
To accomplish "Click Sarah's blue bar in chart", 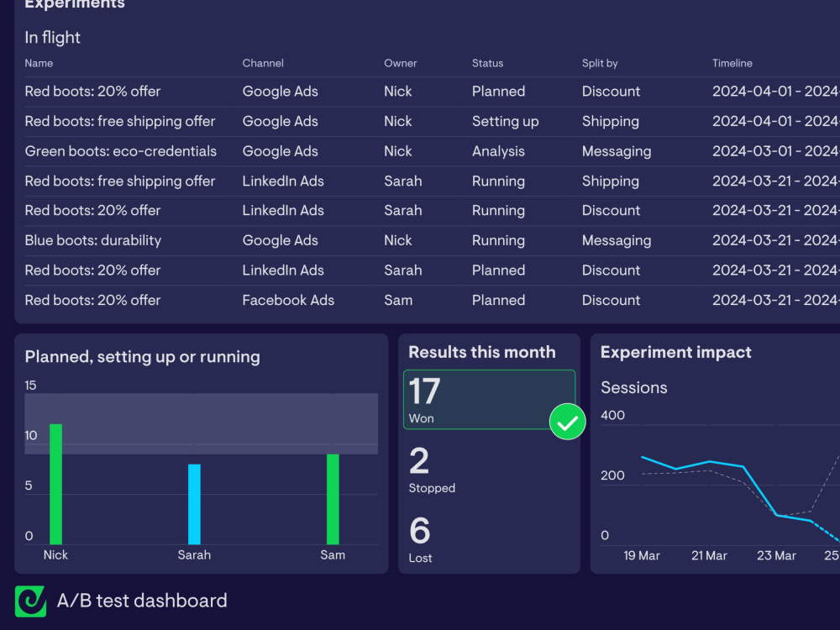I will [x=194, y=504].
